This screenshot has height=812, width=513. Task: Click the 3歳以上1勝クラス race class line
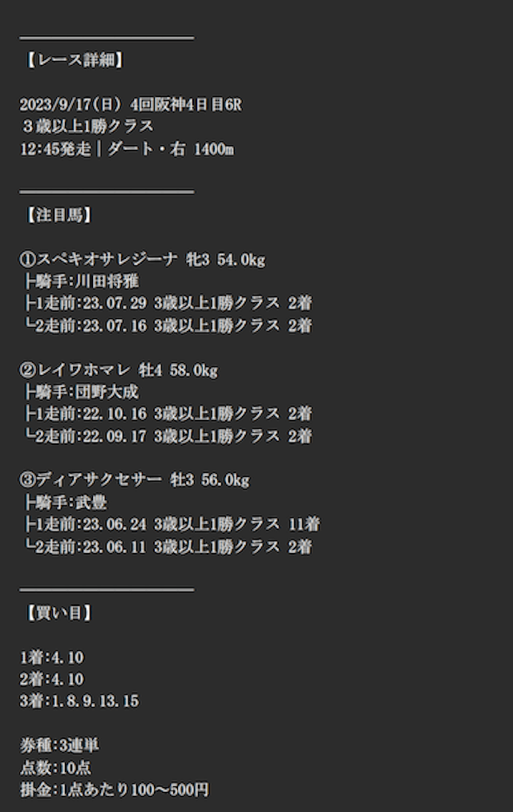(87, 127)
